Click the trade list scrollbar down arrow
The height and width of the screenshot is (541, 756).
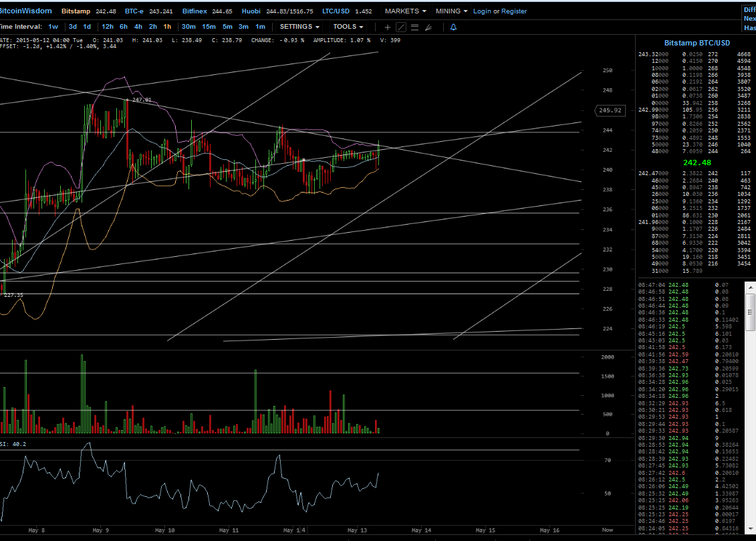click(750, 529)
